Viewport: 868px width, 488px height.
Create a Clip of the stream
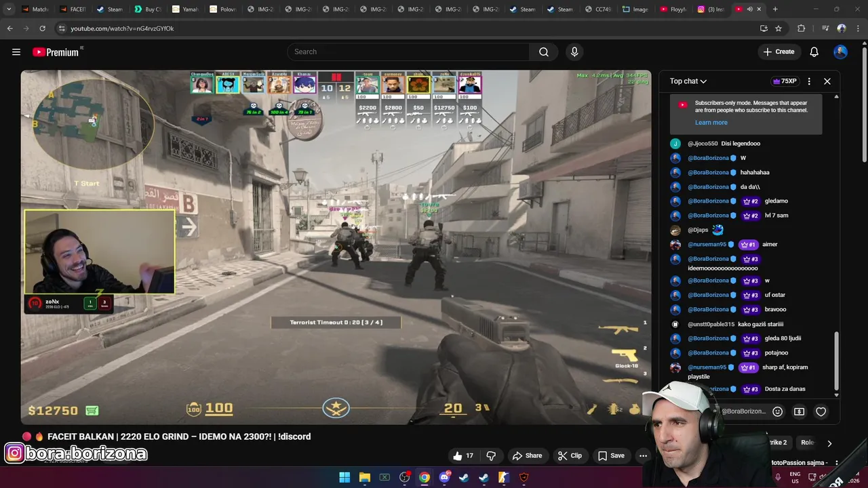point(570,455)
